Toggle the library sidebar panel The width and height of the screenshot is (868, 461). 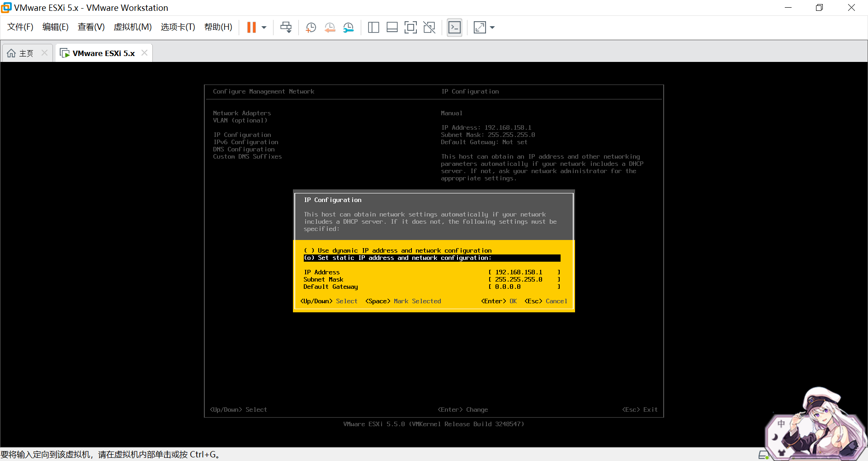373,28
